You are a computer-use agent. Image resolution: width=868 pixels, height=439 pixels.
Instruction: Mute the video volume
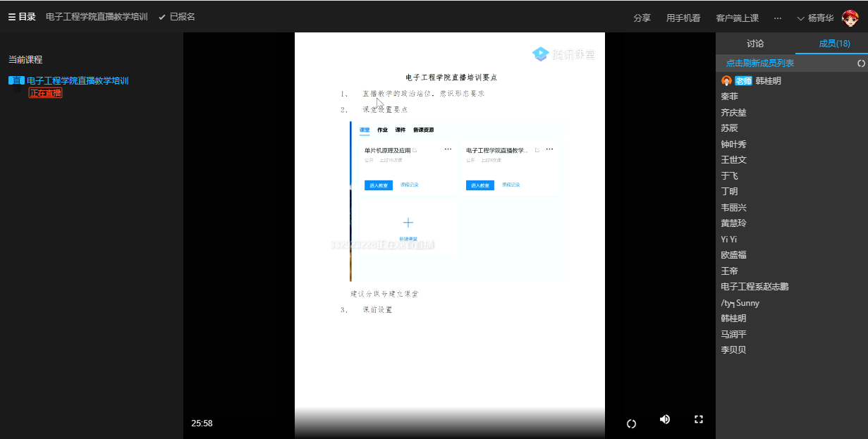(665, 419)
